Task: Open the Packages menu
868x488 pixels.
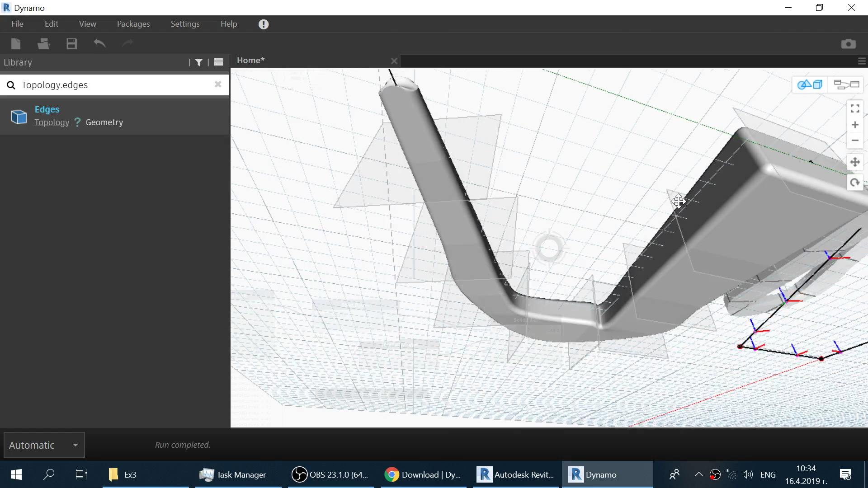Action: (x=133, y=24)
